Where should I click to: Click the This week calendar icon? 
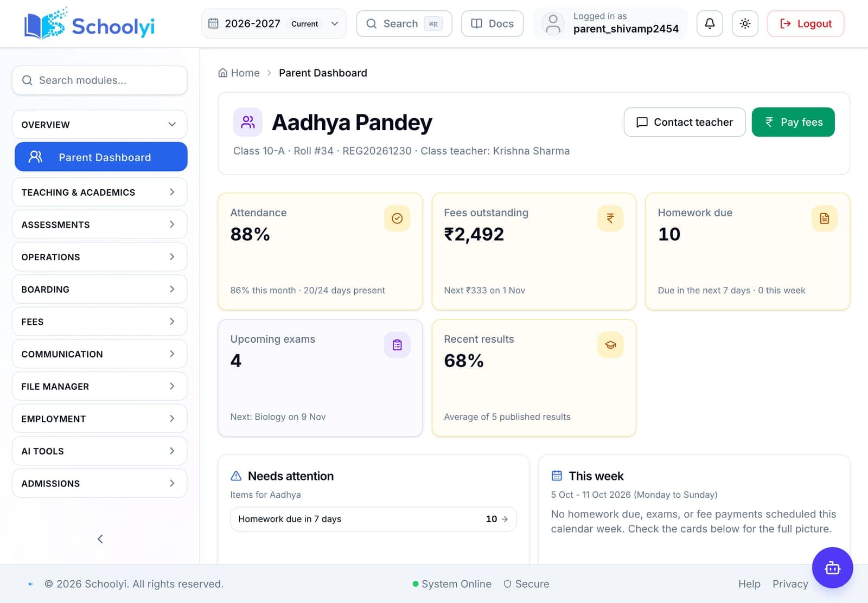coord(557,476)
